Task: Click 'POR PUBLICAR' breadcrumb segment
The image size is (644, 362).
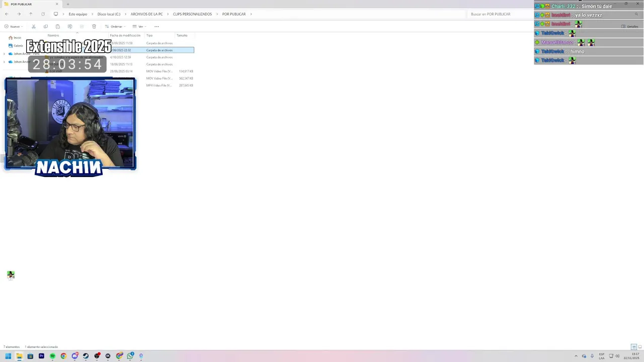Action: tap(234, 14)
